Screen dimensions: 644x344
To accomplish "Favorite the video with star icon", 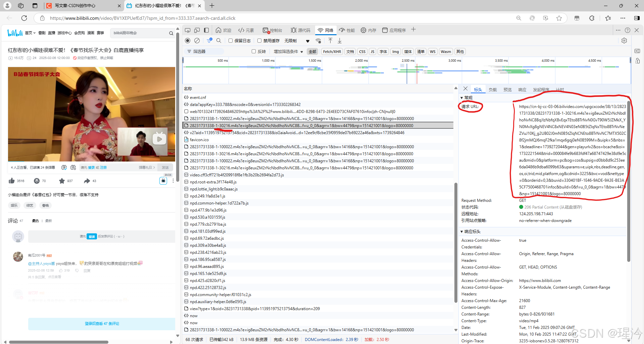I will point(62,181).
